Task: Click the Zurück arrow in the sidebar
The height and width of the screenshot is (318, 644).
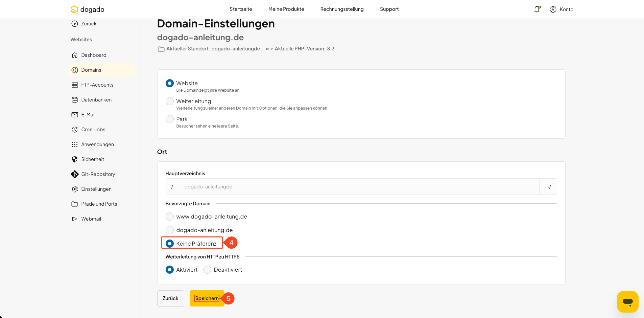Action: (x=75, y=24)
